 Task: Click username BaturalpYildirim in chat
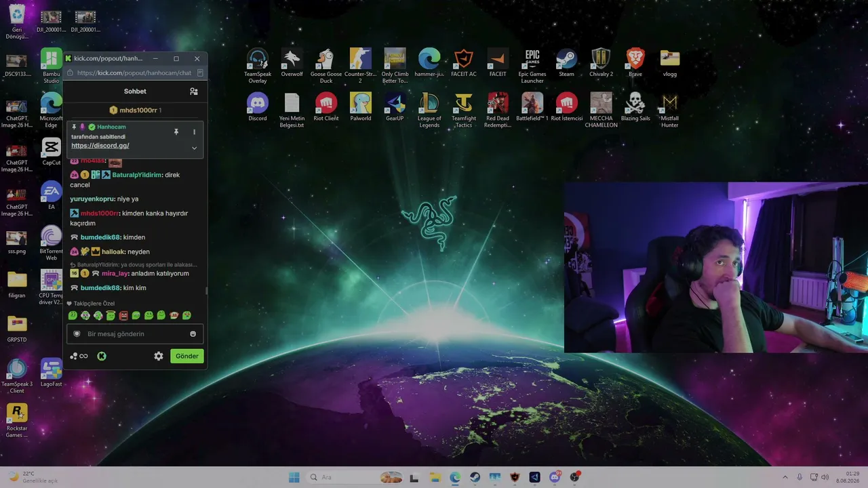click(x=137, y=175)
